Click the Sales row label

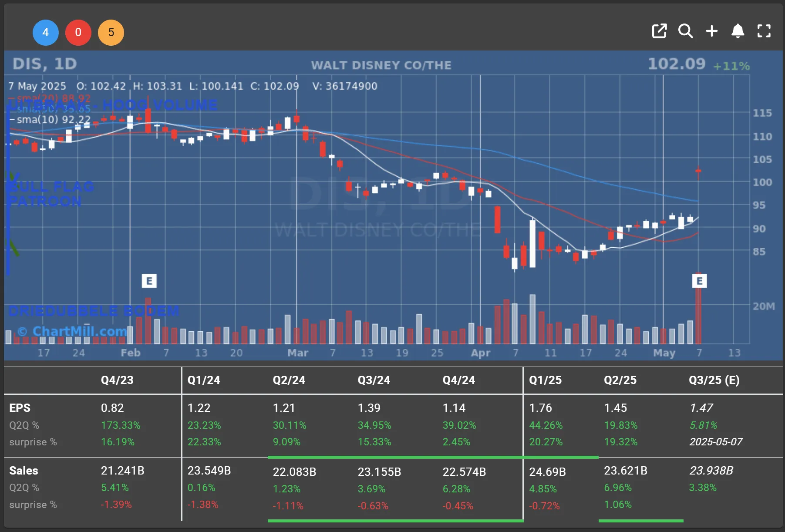(x=24, y=471)
